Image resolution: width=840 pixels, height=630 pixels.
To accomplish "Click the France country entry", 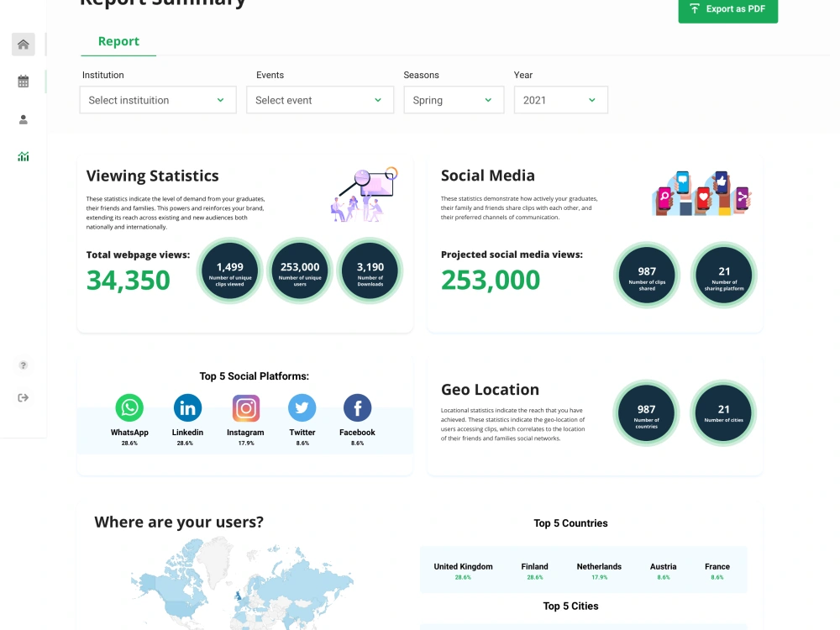I will pos(717,570).
